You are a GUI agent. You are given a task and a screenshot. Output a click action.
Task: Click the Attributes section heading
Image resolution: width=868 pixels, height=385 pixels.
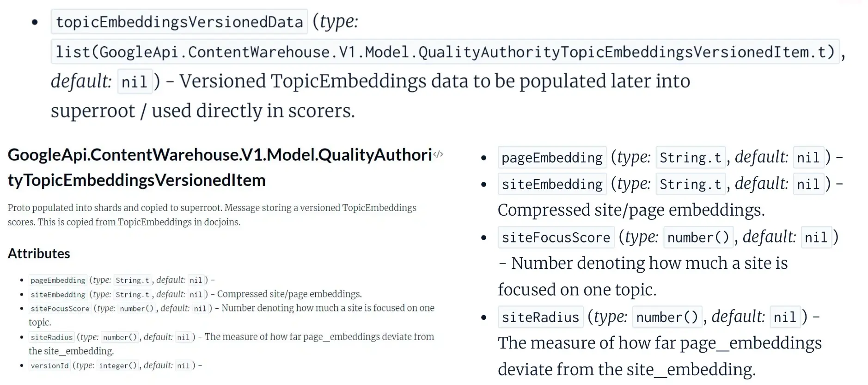tap(39, 254)
